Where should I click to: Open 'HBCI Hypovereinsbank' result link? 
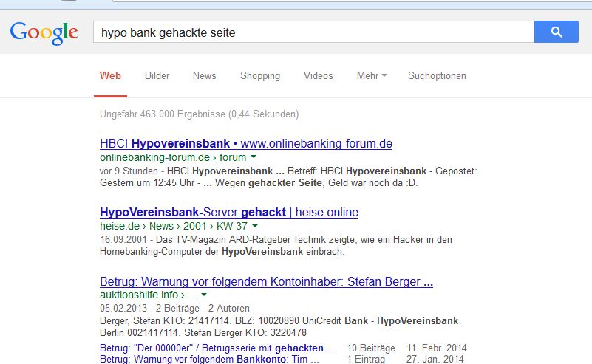tap(246, 144)
